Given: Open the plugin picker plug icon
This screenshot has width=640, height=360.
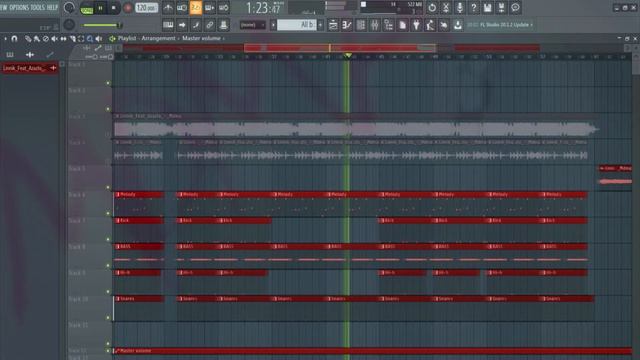Looking at the screenshot, I should pos(416,25).
